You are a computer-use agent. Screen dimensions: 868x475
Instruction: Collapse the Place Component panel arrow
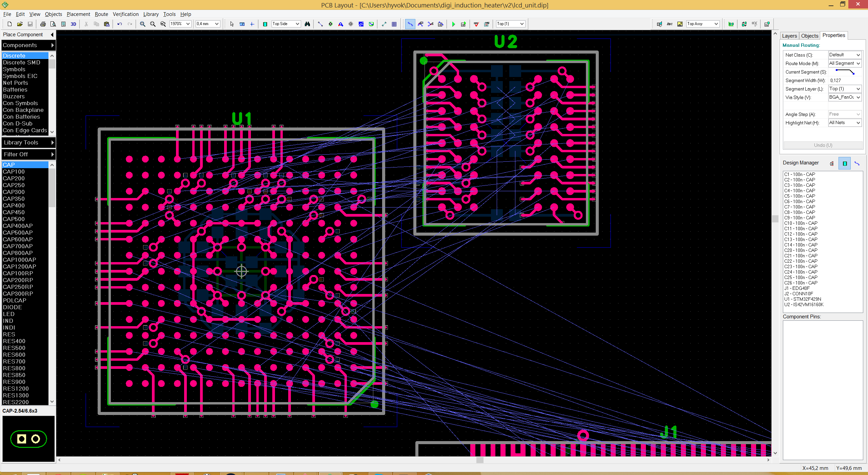point(52,35)
